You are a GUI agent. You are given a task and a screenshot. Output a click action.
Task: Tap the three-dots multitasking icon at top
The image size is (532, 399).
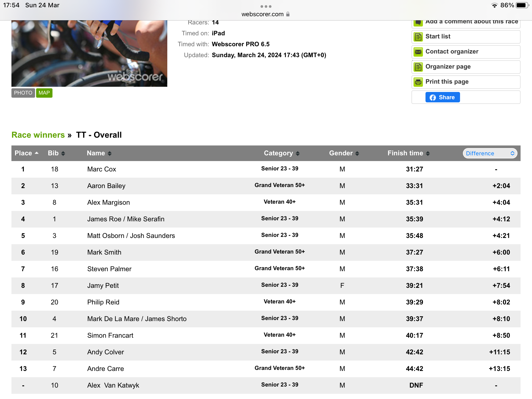pyautogui.click(x=266, y=6)
